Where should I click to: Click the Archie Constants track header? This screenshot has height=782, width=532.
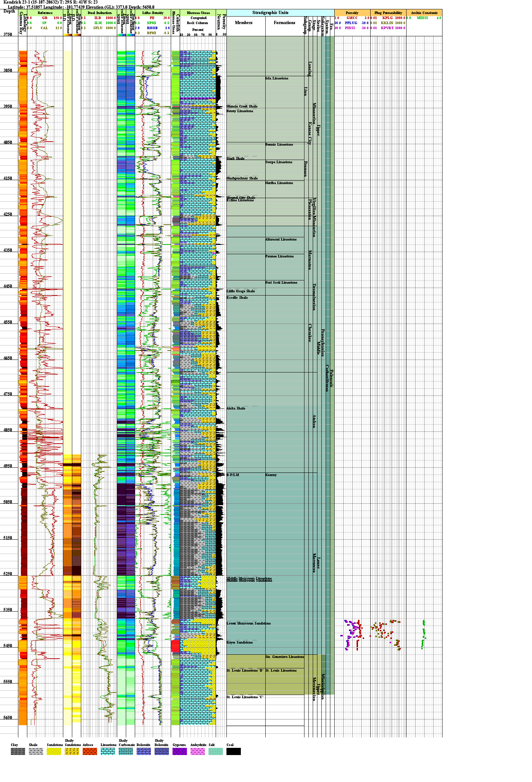coord(424,13)
